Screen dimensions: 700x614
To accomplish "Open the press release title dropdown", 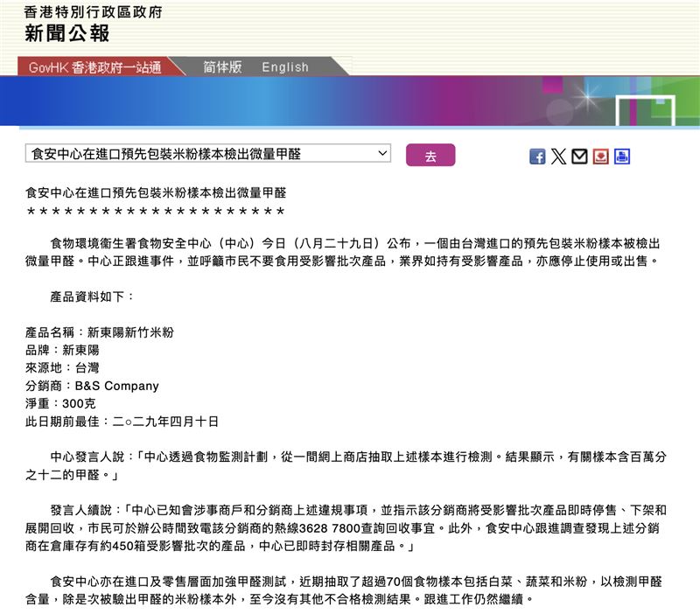I will 208,154.
